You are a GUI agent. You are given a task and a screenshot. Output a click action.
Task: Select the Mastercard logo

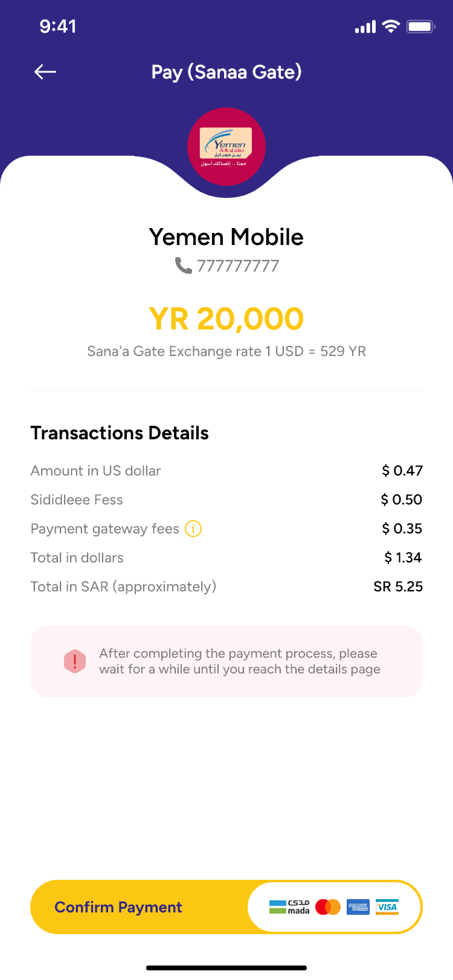tap(328, 907)
